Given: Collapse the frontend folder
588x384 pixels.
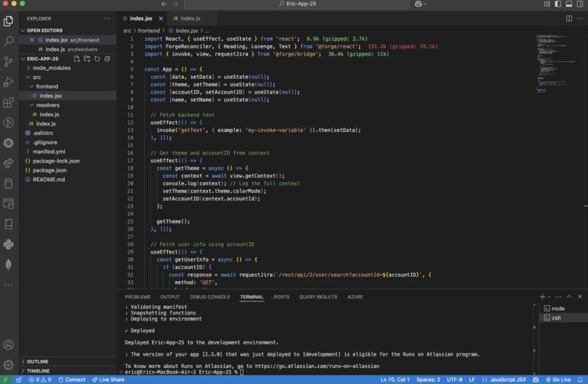Looking at the screenshot, I should click(68, 86).
